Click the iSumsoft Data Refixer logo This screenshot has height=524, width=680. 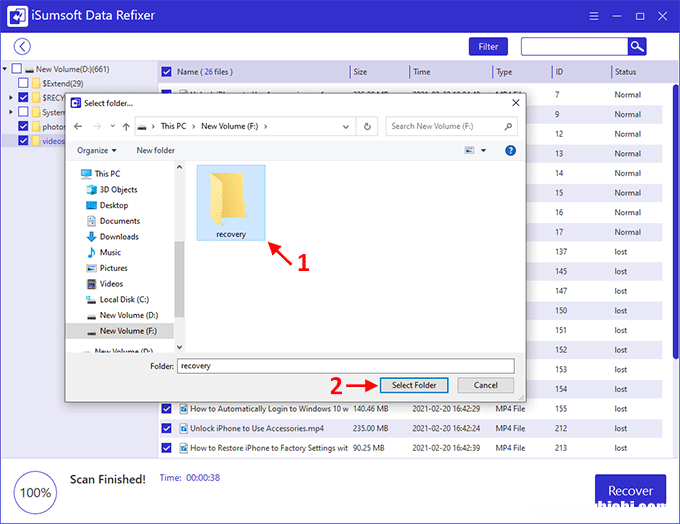(x=17, y=16)
